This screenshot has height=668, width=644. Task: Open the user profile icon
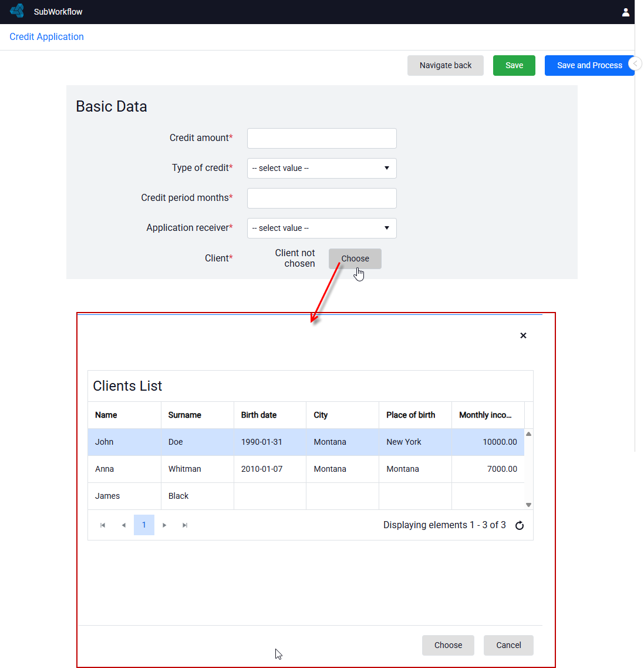[625, 12]
